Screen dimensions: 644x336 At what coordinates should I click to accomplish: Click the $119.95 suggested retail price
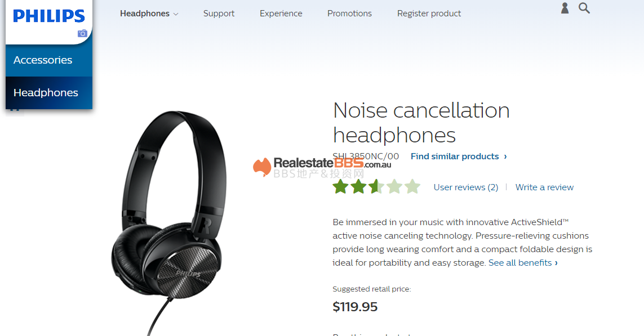(x=355, y=307)
